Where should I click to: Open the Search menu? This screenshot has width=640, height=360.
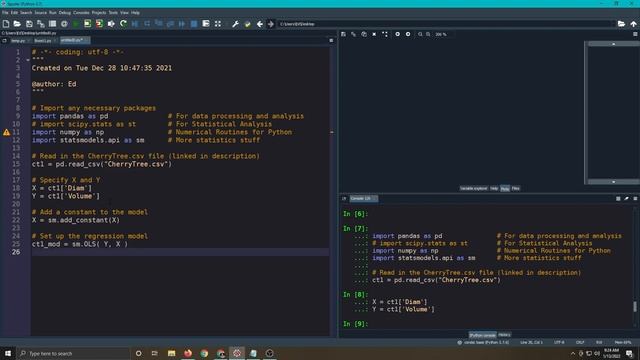point(26,13)
